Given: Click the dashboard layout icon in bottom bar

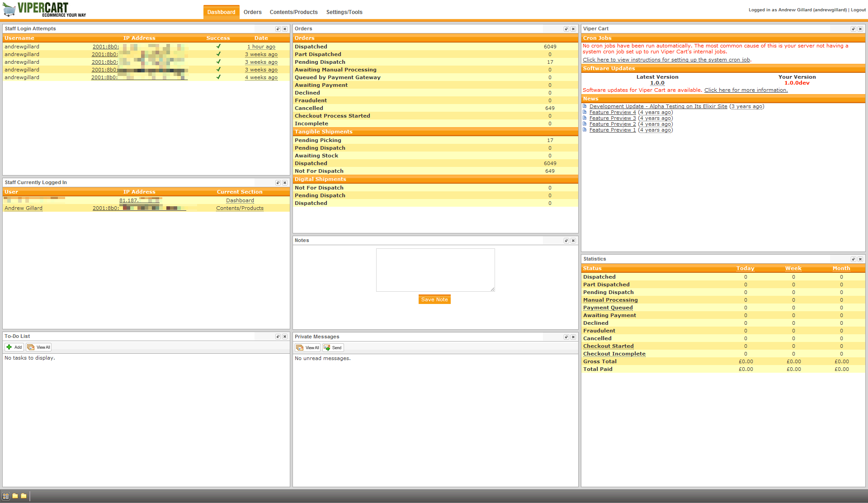Looking at the screenshot, I should [x=6, y=496].
